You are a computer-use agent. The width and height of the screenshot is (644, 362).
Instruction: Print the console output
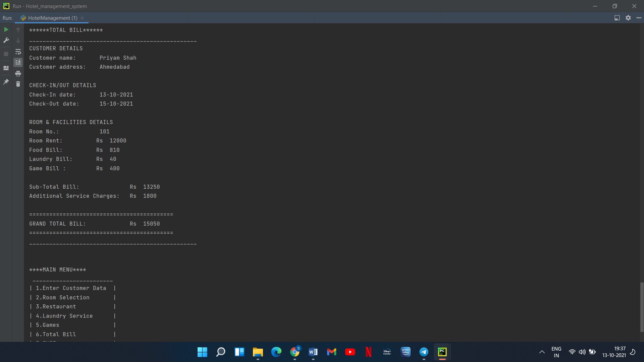tap(18, 73)
